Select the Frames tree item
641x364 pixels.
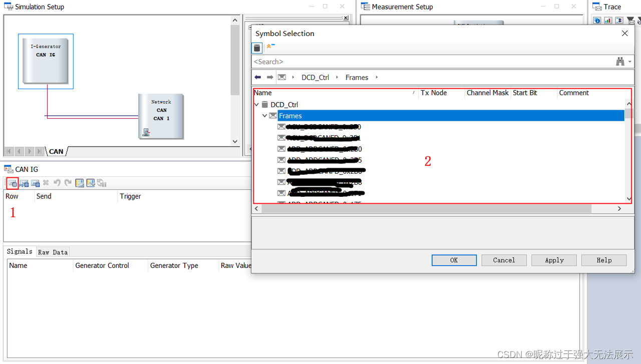451,116
